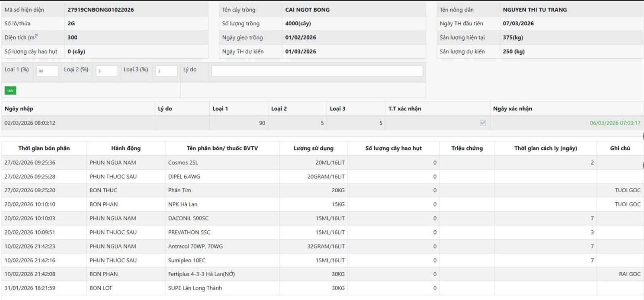Click the Ngày xác nhận column header
The image size is (644, 300).
(x=512, y=109)
